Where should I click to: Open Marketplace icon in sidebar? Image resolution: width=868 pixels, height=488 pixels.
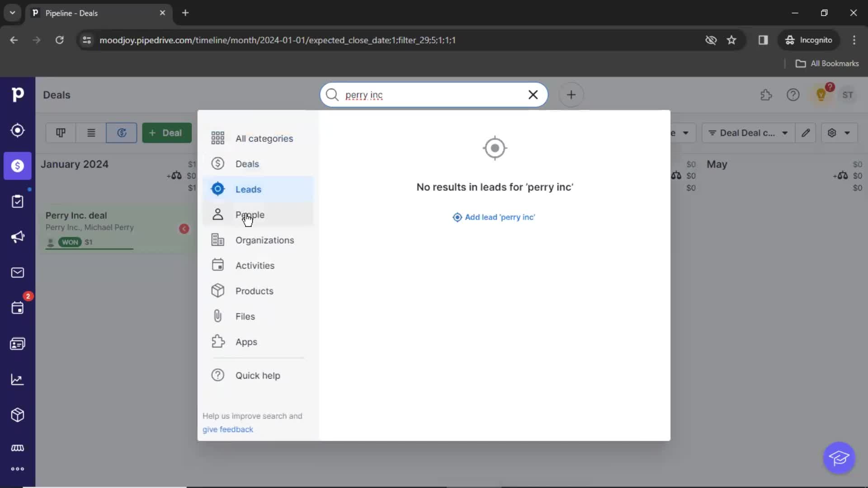18,448
